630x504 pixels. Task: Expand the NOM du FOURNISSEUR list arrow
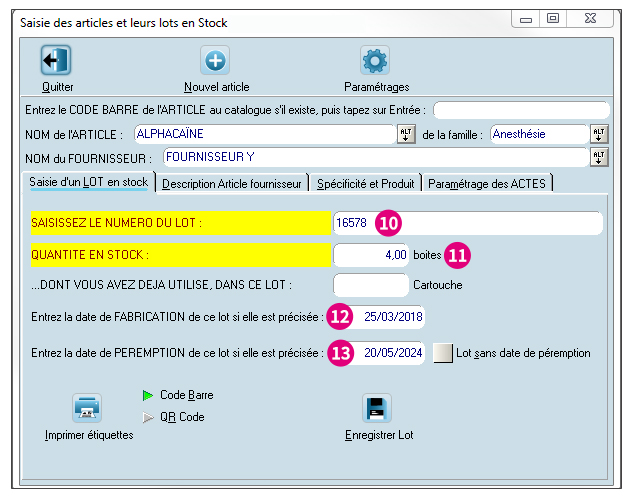point(599,157)
